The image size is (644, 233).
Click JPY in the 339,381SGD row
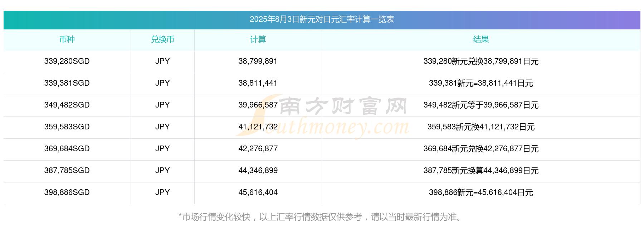(162, 83)
